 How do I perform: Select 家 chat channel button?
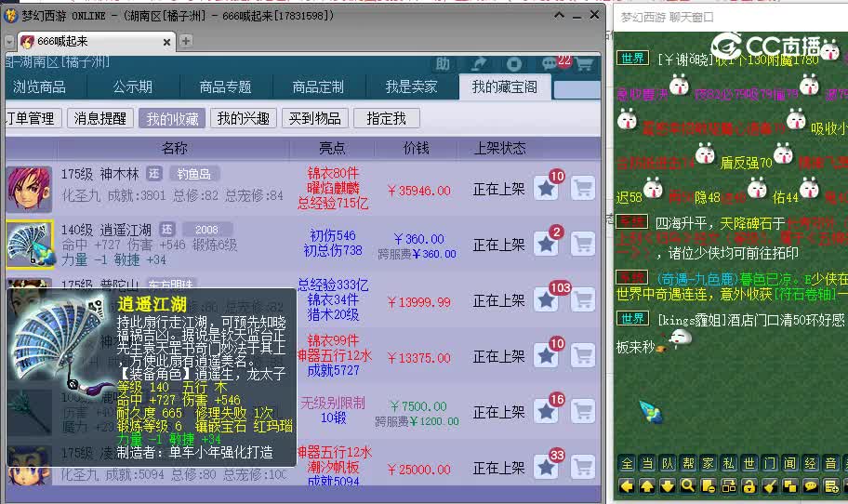click(709, 463)
